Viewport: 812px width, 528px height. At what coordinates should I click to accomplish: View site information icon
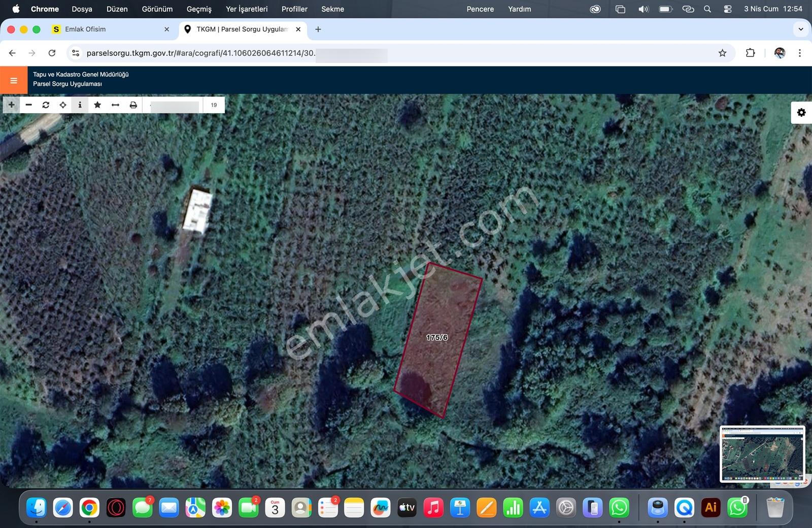pyautogui.click(x=76, y=53)
